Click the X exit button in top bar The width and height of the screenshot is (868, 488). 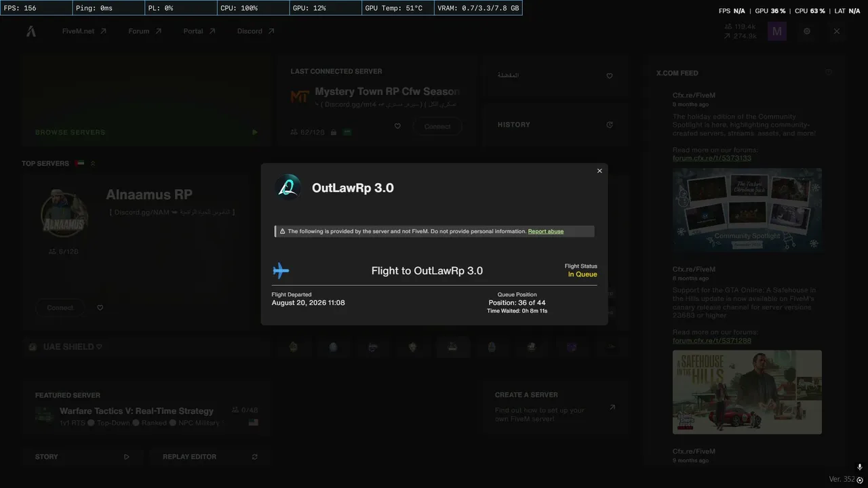(x=837, y=31)
